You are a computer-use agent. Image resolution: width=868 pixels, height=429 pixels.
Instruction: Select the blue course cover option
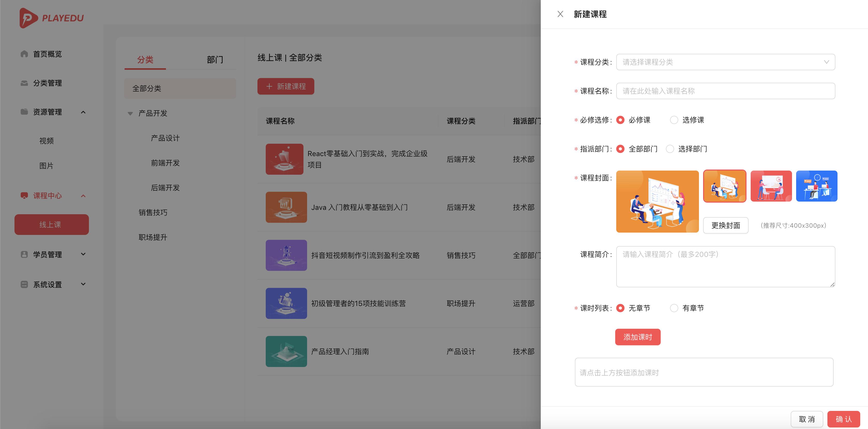point(817,186)
